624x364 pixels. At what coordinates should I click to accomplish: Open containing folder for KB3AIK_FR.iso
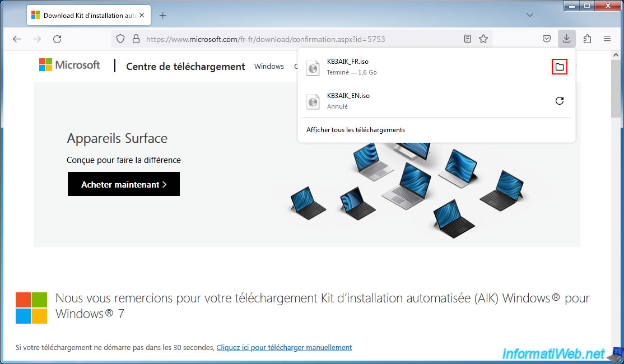[559, 67]
